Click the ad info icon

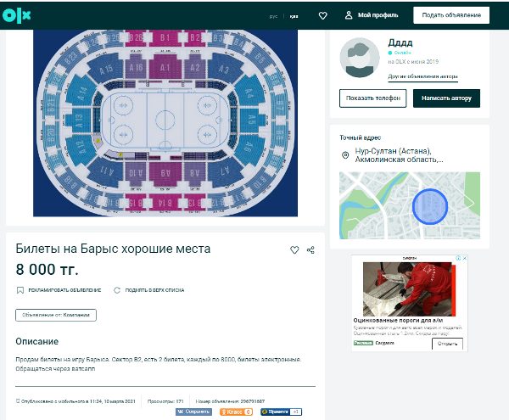click(456, 258)
